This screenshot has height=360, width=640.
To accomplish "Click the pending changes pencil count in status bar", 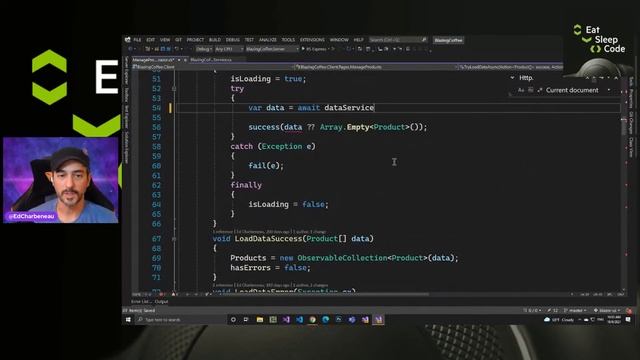I will point(553,311).
